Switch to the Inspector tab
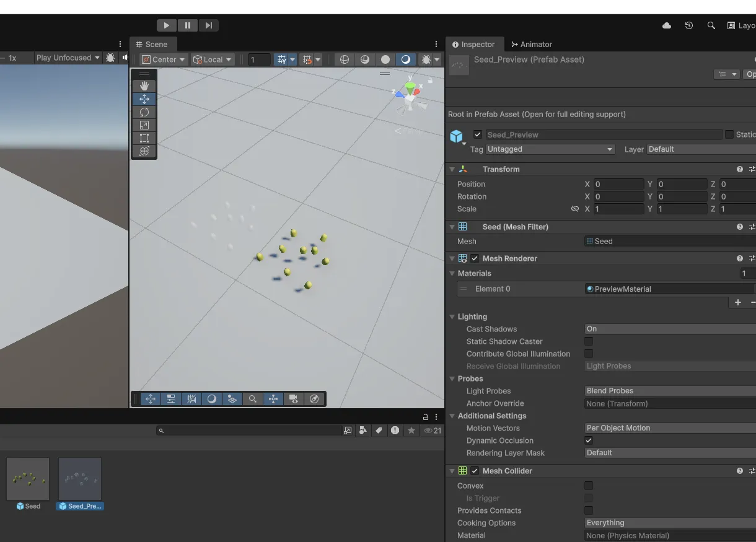756x542 pixels. pyautogui.click(x=473, y=45)
